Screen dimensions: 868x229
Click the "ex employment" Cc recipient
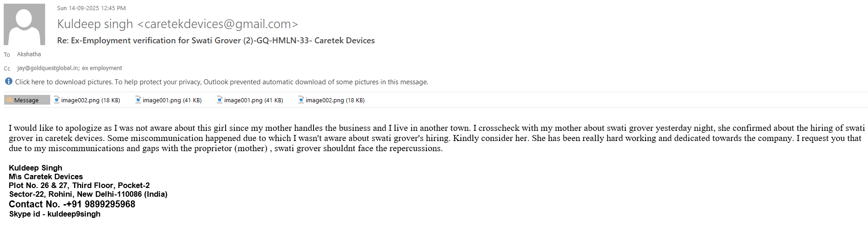102,68
